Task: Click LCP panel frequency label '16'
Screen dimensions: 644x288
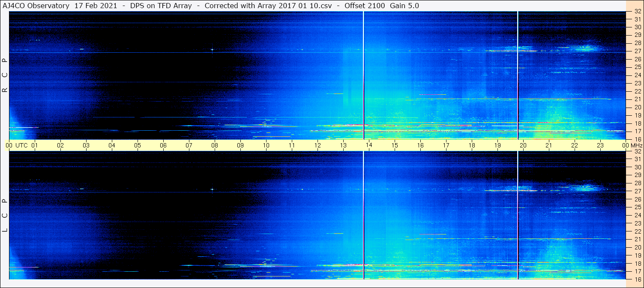Action: coord(638,279)
